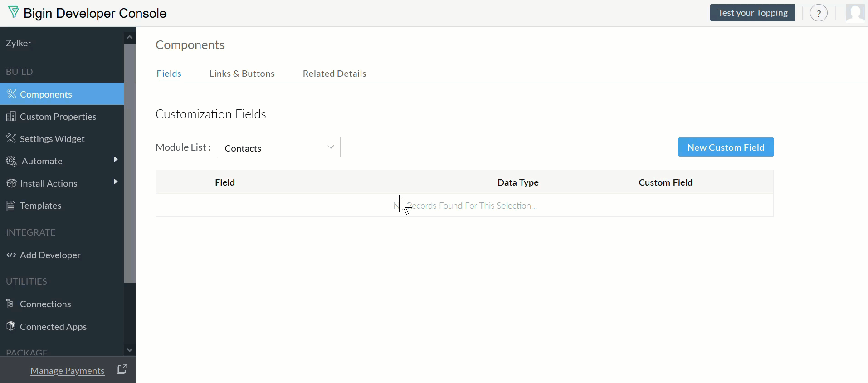Click the sidebar scroll down arrow
Image resolution: width=868 pixels, height=383 pixels.
[x=130, y=350]
